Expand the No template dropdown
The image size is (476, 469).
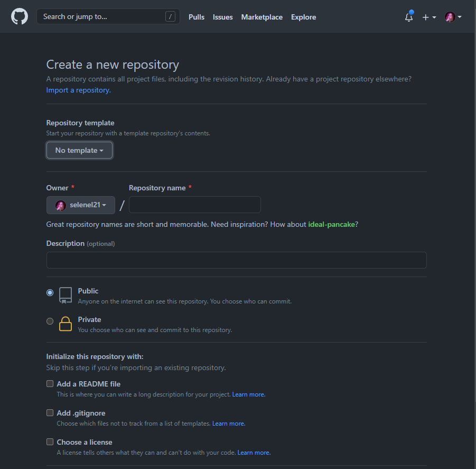tap(79, 150)
